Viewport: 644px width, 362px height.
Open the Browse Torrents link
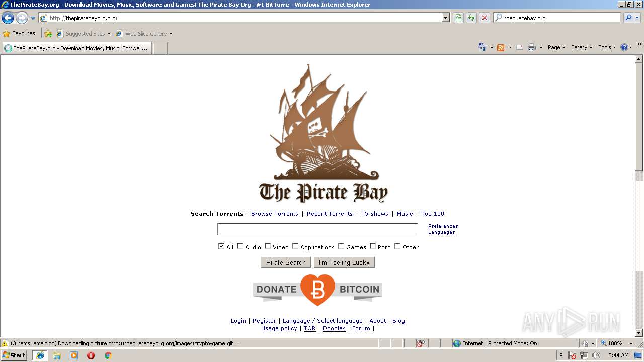pos(275,214)
